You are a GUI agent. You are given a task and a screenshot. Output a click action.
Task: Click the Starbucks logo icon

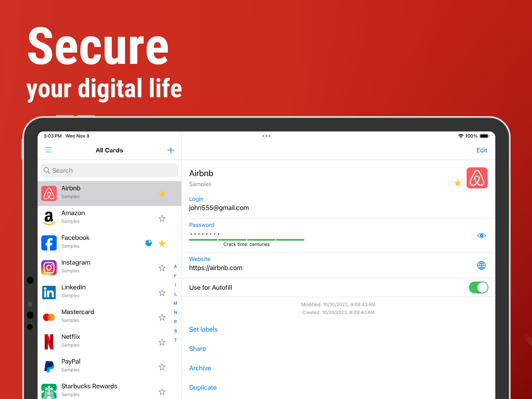49,391
